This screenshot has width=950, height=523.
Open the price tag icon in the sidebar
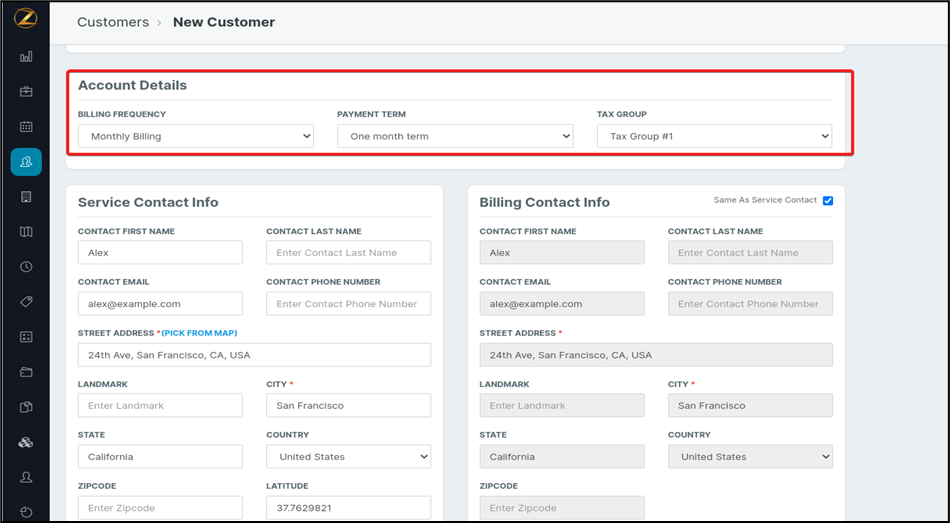point(26,302)
